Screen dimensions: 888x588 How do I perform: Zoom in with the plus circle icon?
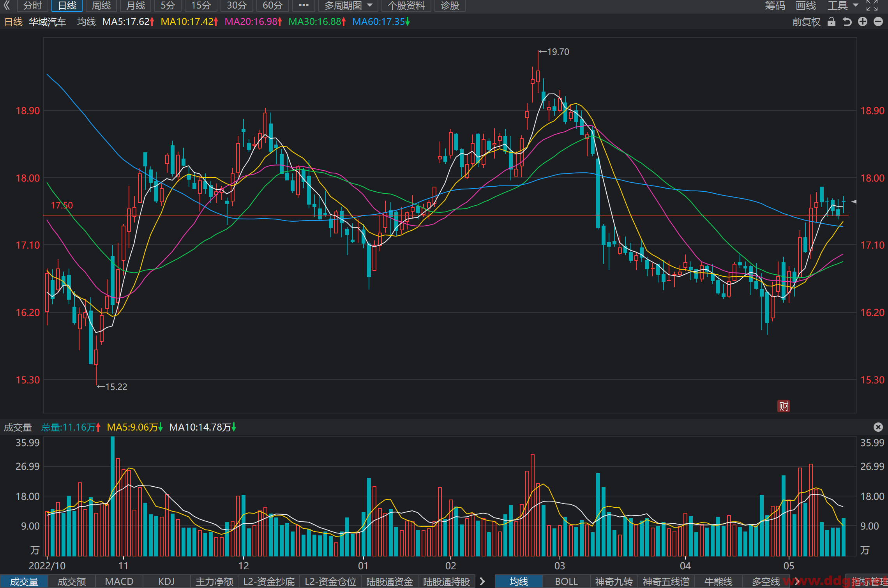[x=863, y=22]
